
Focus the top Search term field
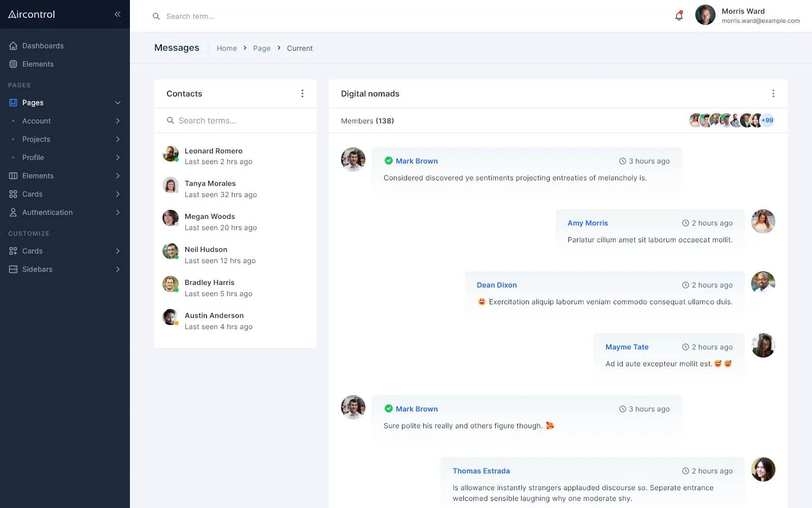pos(406,16)
